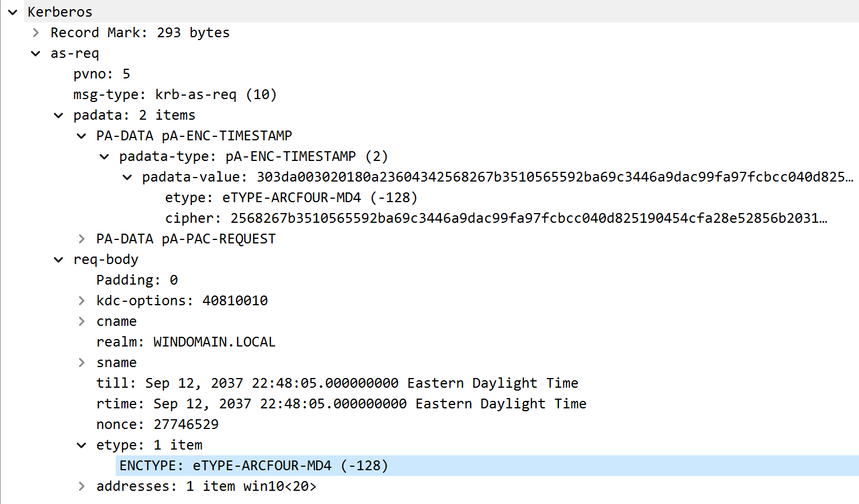Collapse the etype 1 item node
859x504 pixels.
(81, 445)
